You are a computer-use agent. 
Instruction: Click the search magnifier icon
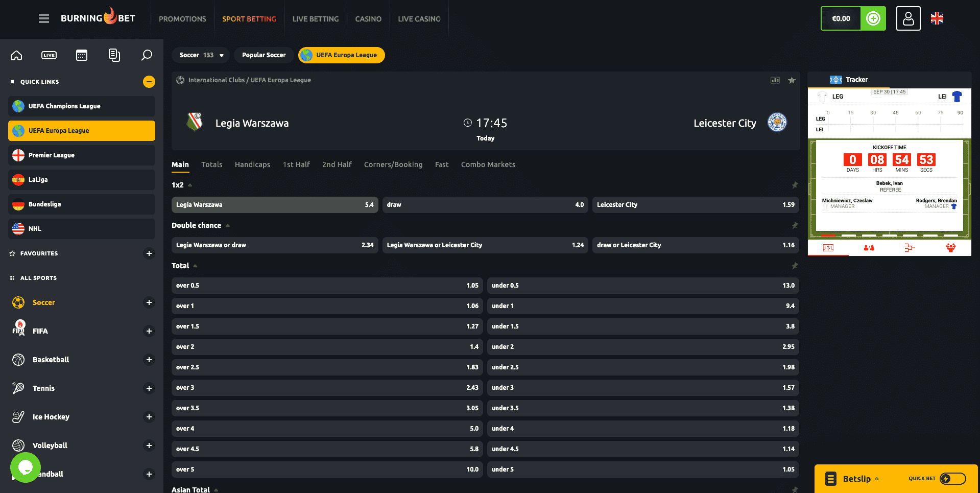click(x=147, y=55)
